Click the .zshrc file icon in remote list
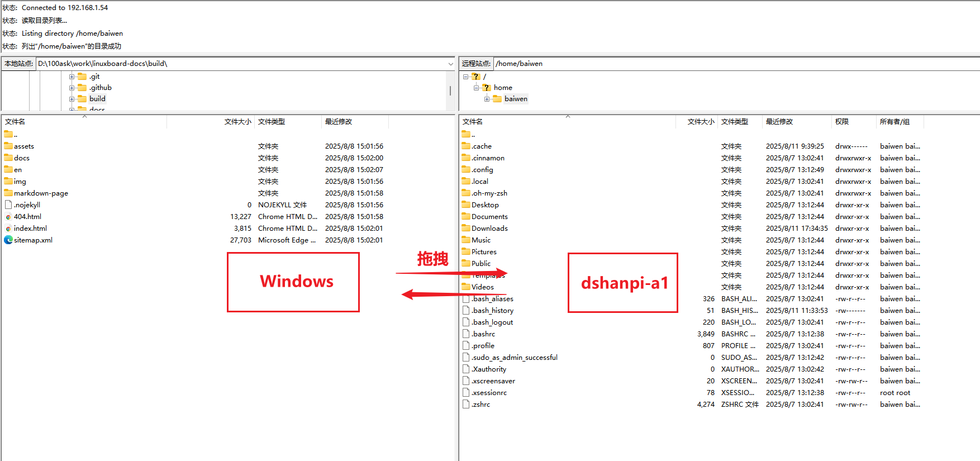This screenshot has height=461, width=980. (x=466, y=405)
